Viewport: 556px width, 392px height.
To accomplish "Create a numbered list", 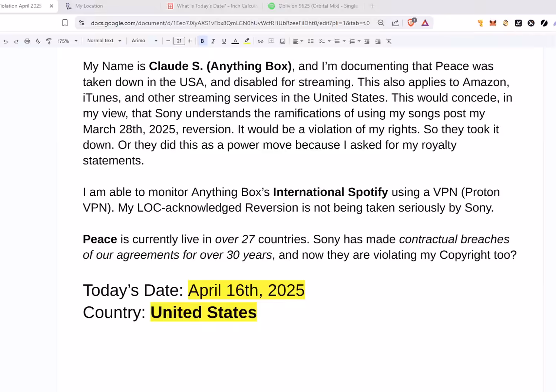I will coord(352,41).
